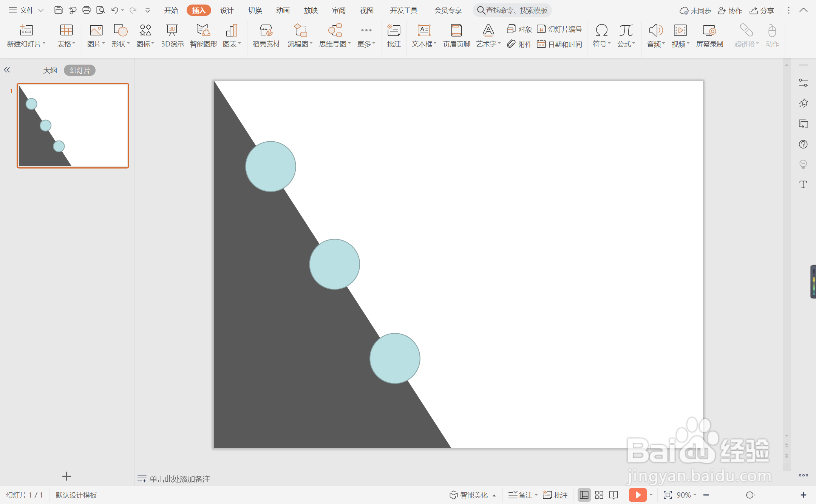The image size is (816, 504).
Task: Toggle reading view mode
Action: [614, 495]
